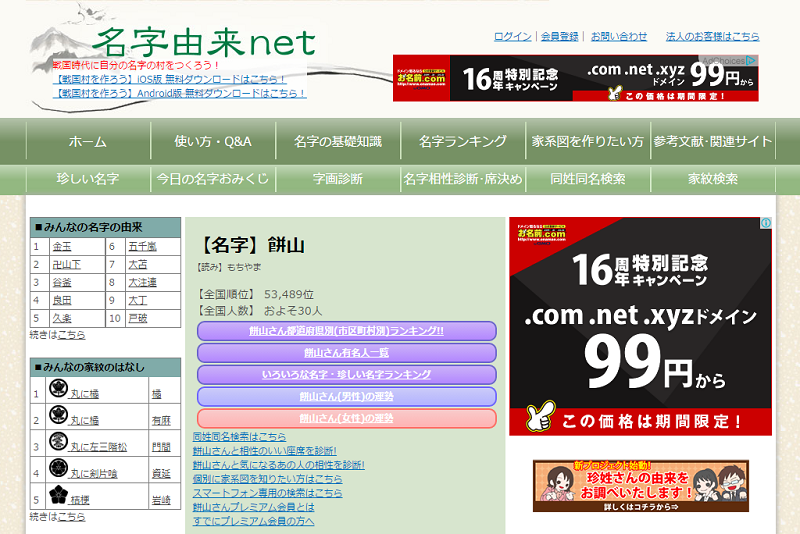The height and width of the screenshot is (534, 800).
Task: Go to 名字ランキング in the nav bar
Action: (463, 141)
